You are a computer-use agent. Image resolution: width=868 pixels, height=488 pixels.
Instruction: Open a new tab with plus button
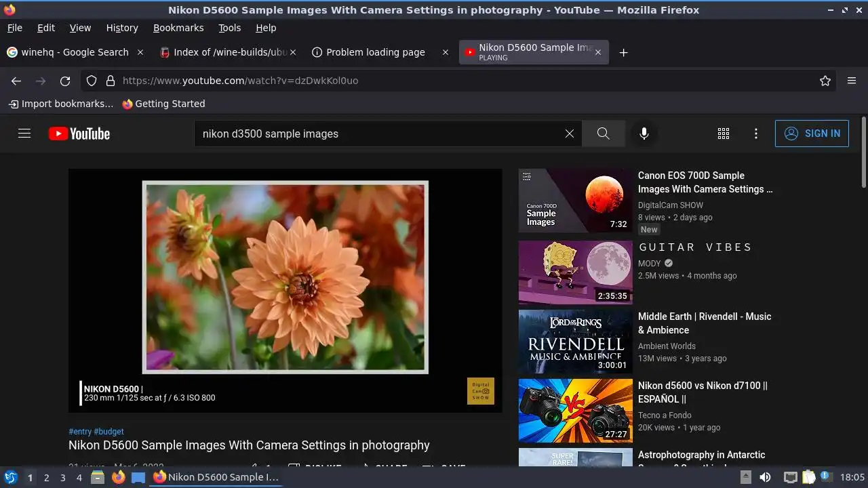coord(623,52)
